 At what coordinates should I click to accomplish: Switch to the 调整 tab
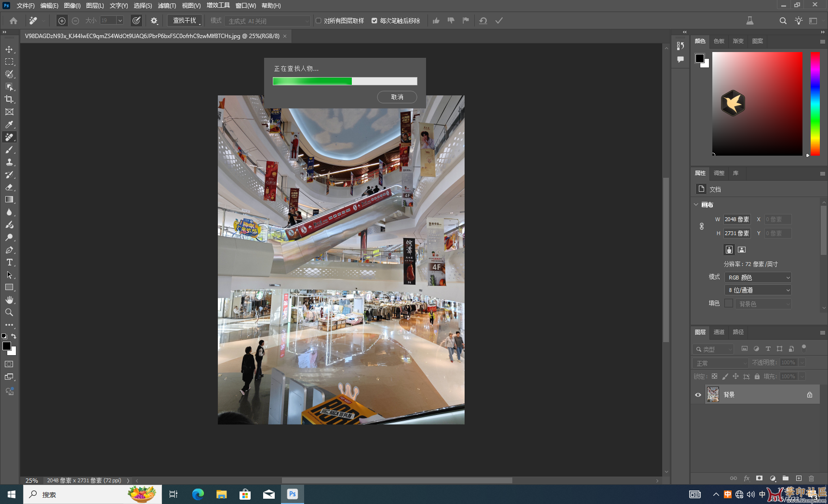tap(719, 173)
